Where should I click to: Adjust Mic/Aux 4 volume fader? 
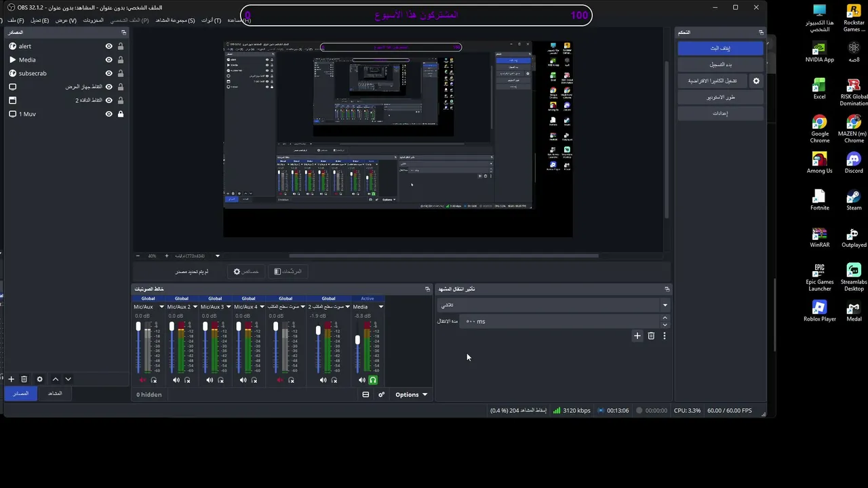[239, 327]
